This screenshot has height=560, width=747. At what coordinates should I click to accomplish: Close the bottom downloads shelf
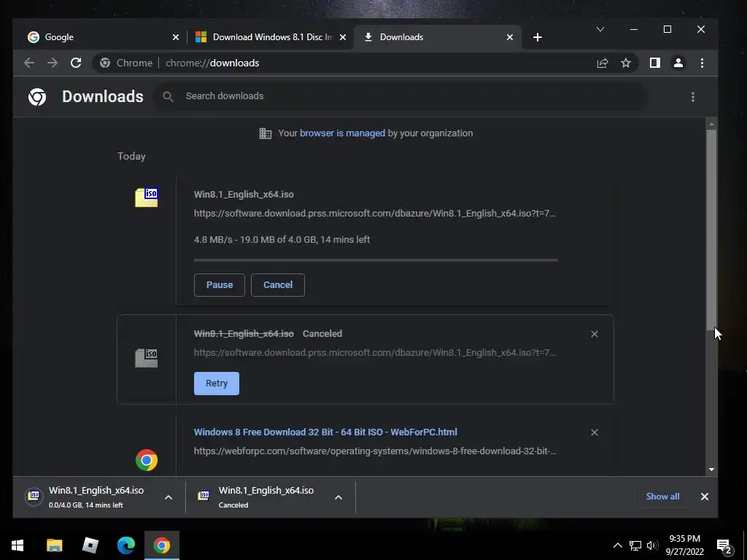(705, 497)
